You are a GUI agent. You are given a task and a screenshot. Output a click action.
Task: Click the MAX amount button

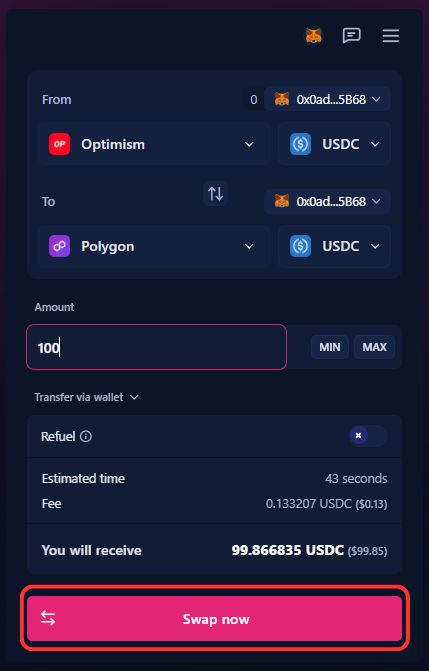coord(375,347)
